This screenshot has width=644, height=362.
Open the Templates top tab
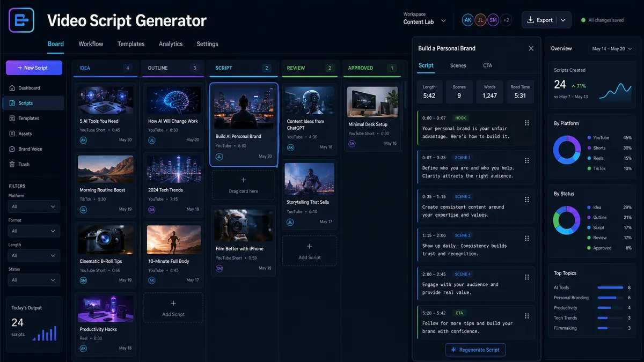tap(131, 44)
